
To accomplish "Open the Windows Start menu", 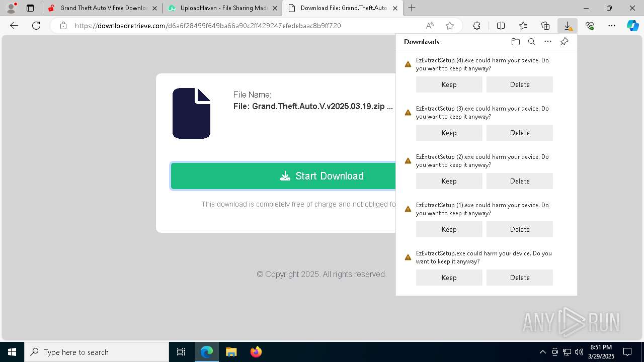I will click(x=12, y=352).
